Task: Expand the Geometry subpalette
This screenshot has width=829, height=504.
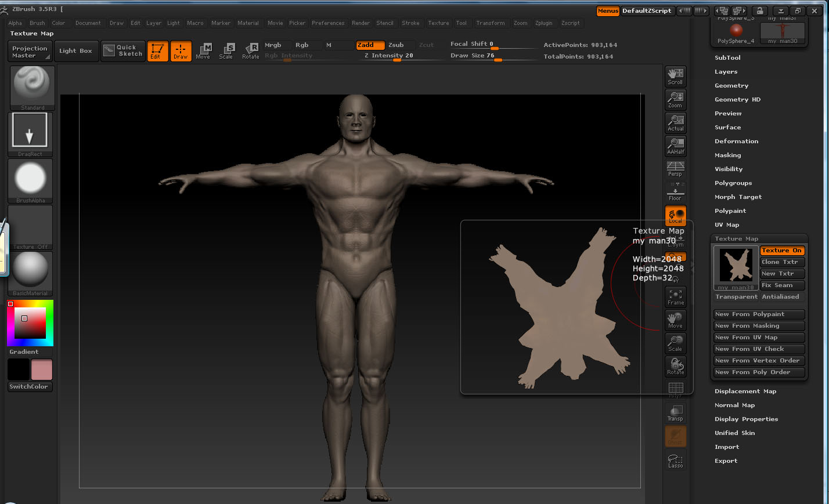Action: pos(731,86)
